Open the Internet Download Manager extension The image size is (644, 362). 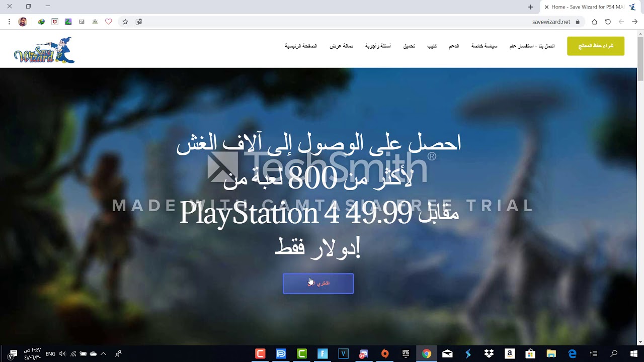[41, 22]
